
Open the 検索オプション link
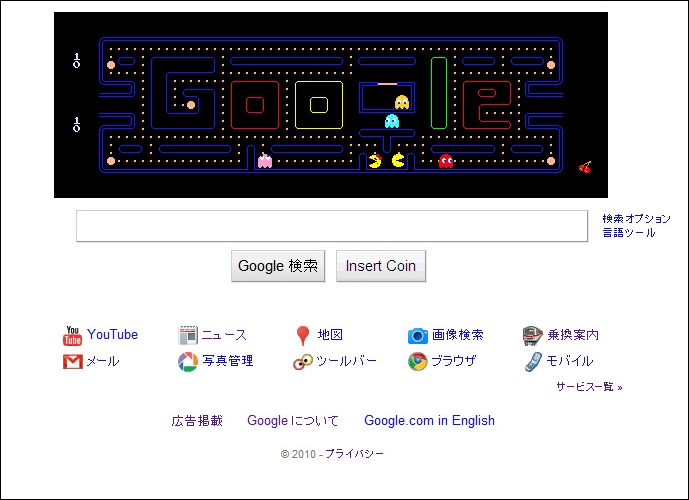[x=636, y=218]
